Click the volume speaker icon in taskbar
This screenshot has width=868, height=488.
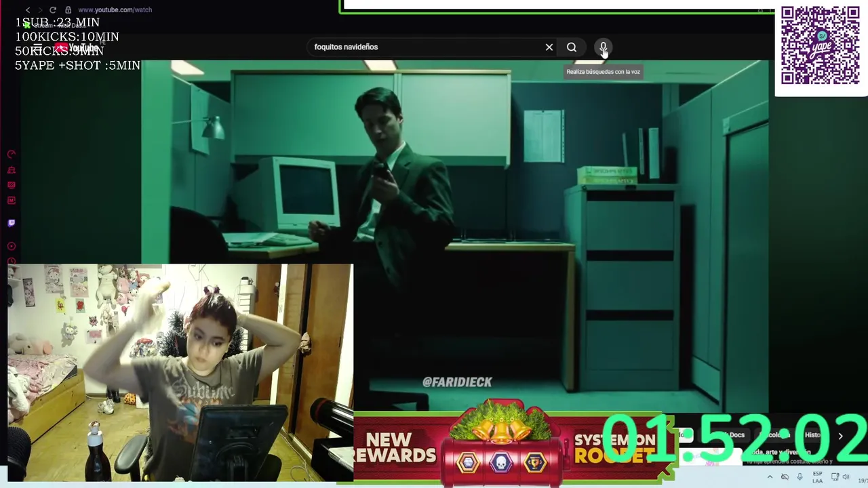(x=846, y=476)
